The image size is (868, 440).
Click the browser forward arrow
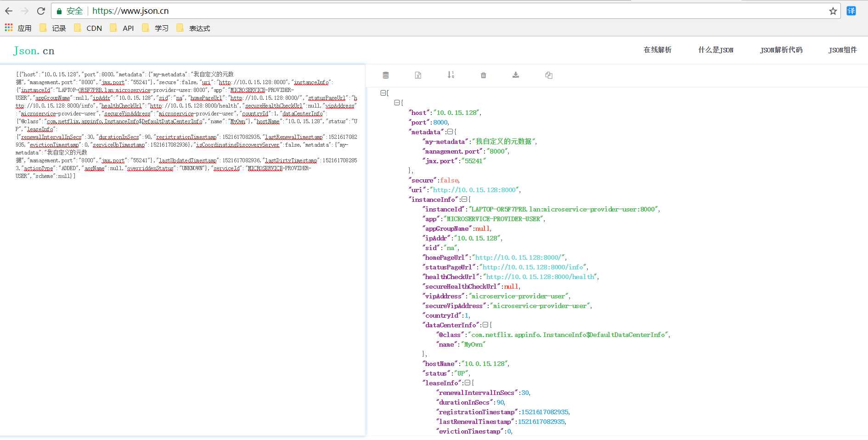click(25, 11)
